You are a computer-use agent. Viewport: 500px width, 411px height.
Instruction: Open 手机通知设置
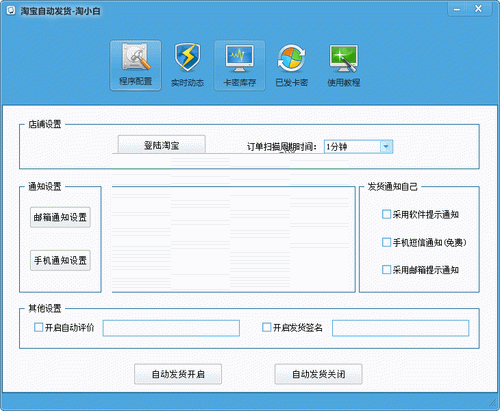(x=60, y=260)
